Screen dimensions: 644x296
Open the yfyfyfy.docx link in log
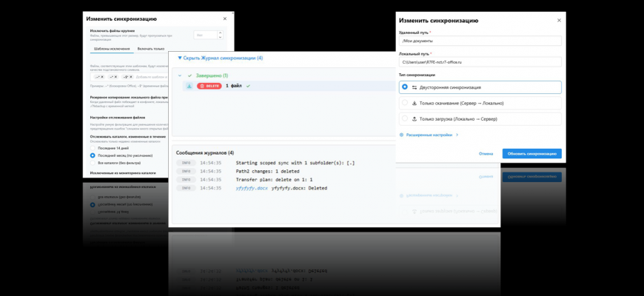pos(252,188)
